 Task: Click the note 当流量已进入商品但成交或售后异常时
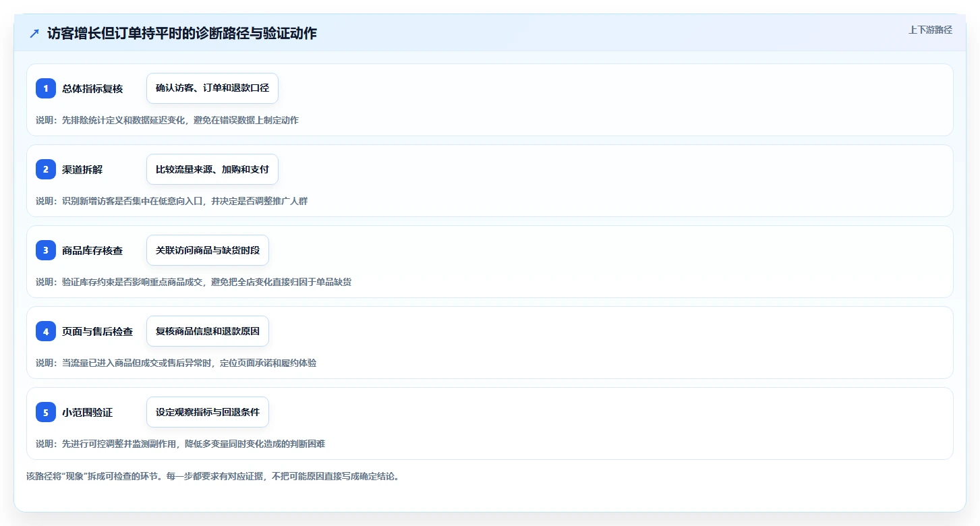137,363
